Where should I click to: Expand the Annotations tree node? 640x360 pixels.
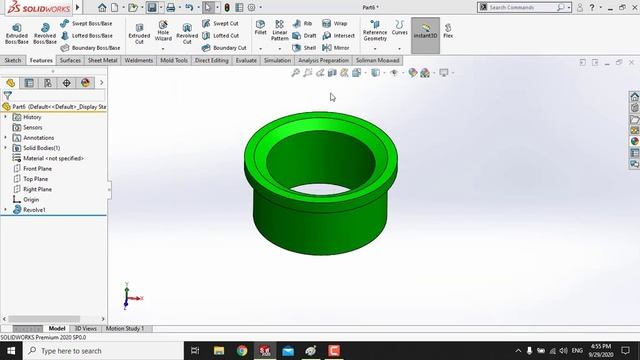point(6,138)
